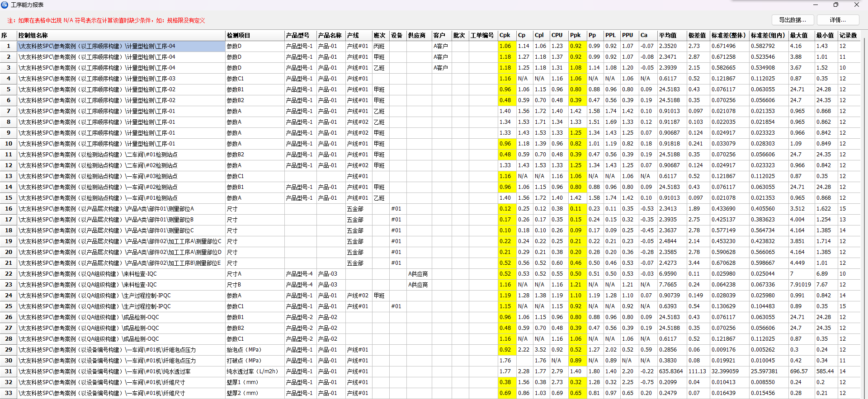This screenshot has width=868, height=399.
Task: Select the 纯水透过率 (L/m2h) cell
Action: [x=252, y=371]
